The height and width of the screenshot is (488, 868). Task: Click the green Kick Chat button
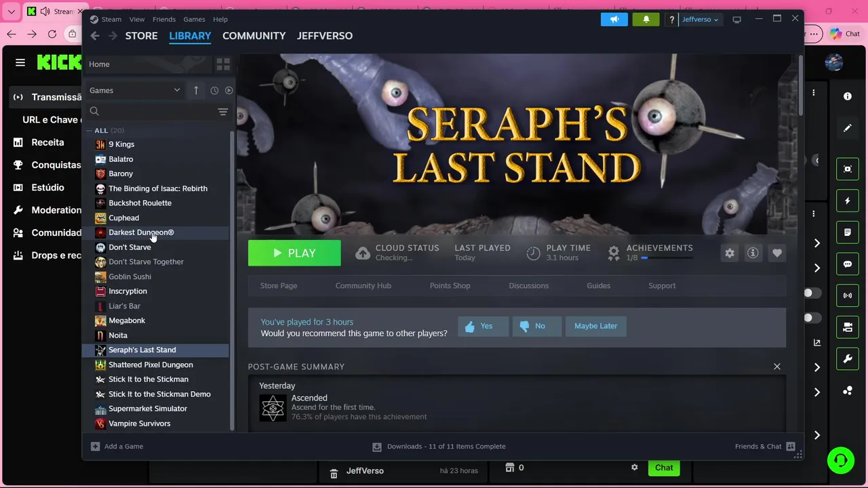[x=664, y=468]
